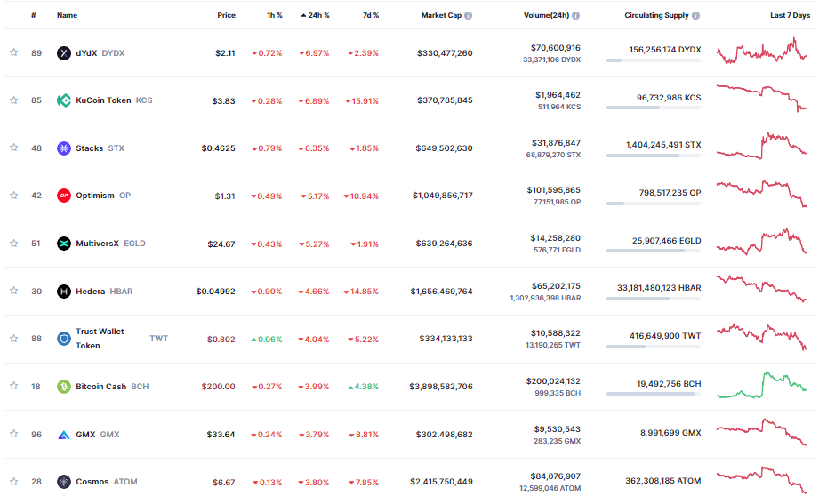819x504 pixels.
Task: Open Volume(24h) info tooltip icon
Action: 575,16
